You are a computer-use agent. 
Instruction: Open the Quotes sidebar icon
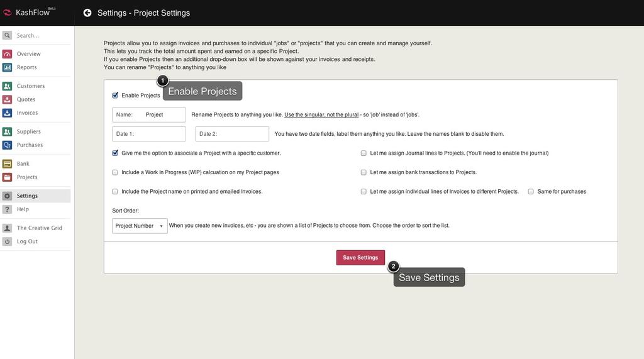(7, 99)
